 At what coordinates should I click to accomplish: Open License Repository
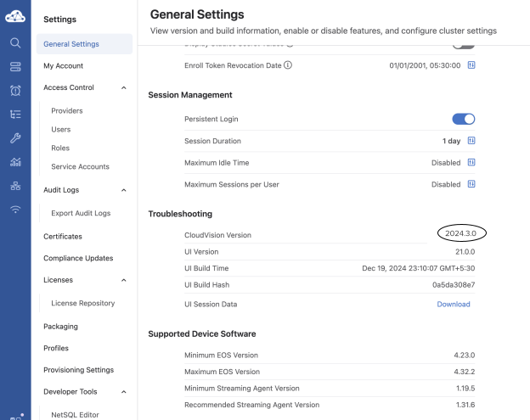tap(83, 303)
